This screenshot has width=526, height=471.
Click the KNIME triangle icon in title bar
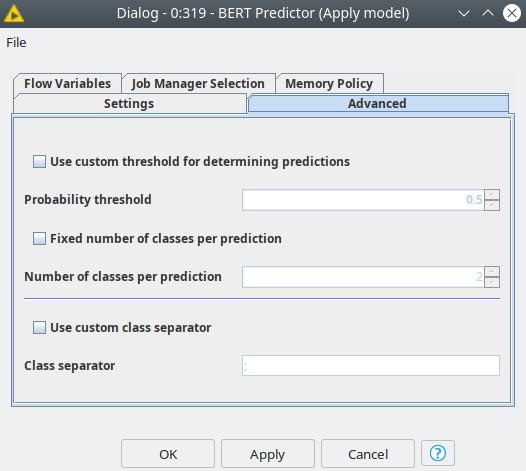pos(13,13)
